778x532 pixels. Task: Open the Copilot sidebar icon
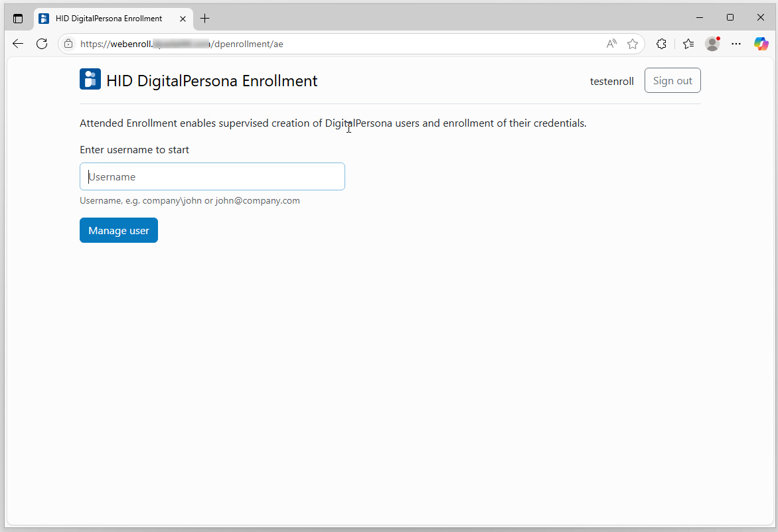[761, 44]
